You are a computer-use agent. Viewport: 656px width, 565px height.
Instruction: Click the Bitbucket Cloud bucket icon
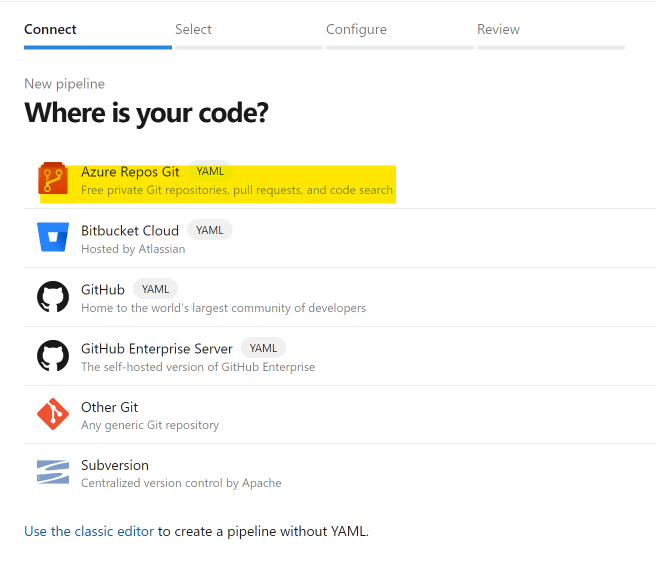(x=52, y=238)
